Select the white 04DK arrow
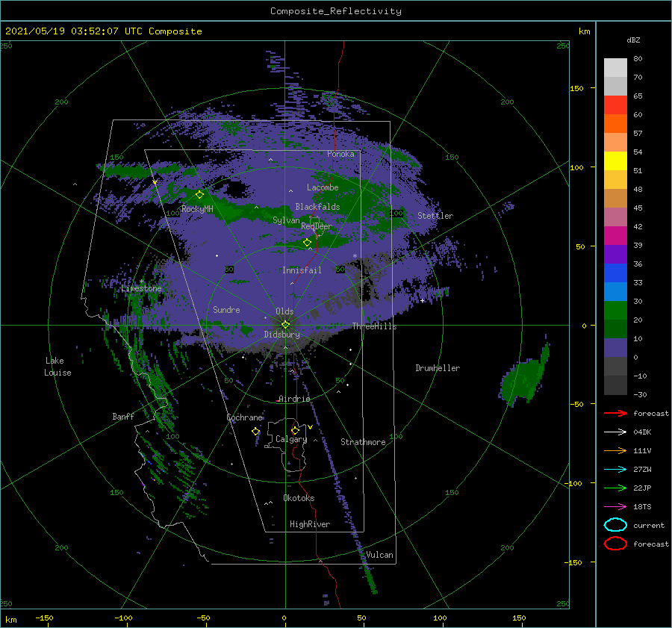672x628 pixels. (x=615, y=432)
